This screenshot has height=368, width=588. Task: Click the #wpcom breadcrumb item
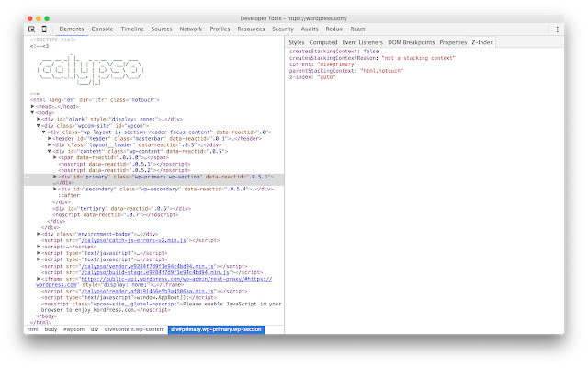(x=73, y=328)
